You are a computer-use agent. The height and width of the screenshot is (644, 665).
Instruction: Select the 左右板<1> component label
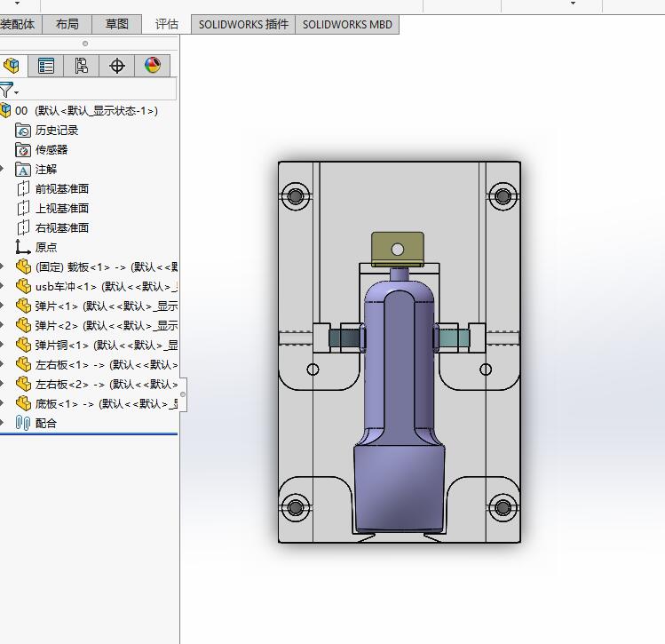[106, 364]
